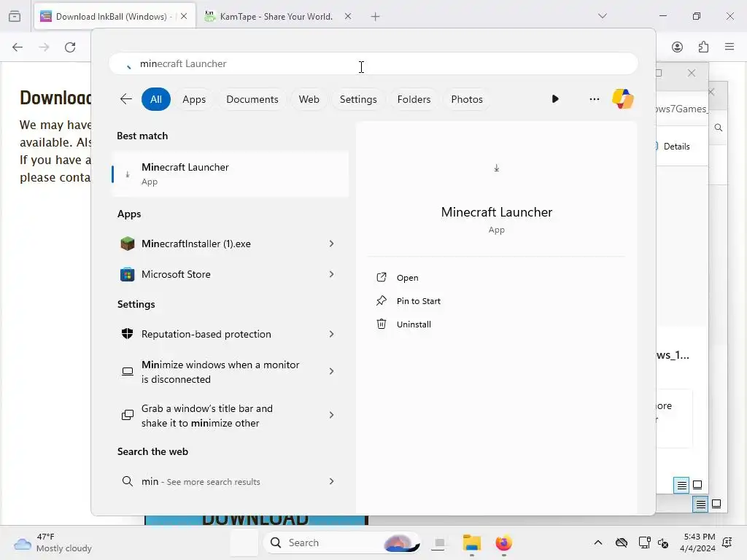The image size is (747, 560).
Task: Open a new Firefox tab with plus button
Action: (x=376, y=17)
